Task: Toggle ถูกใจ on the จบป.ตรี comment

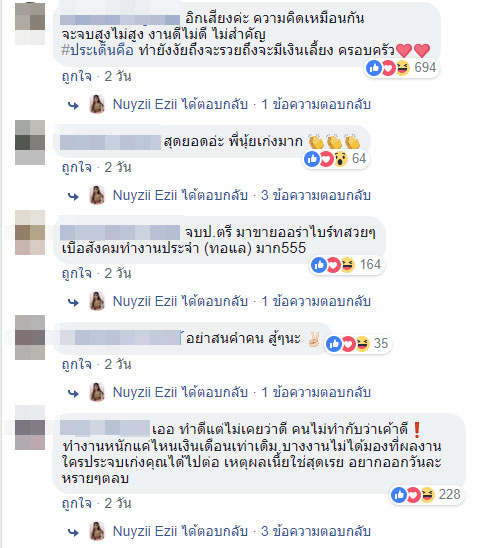Action: (77, 273)
